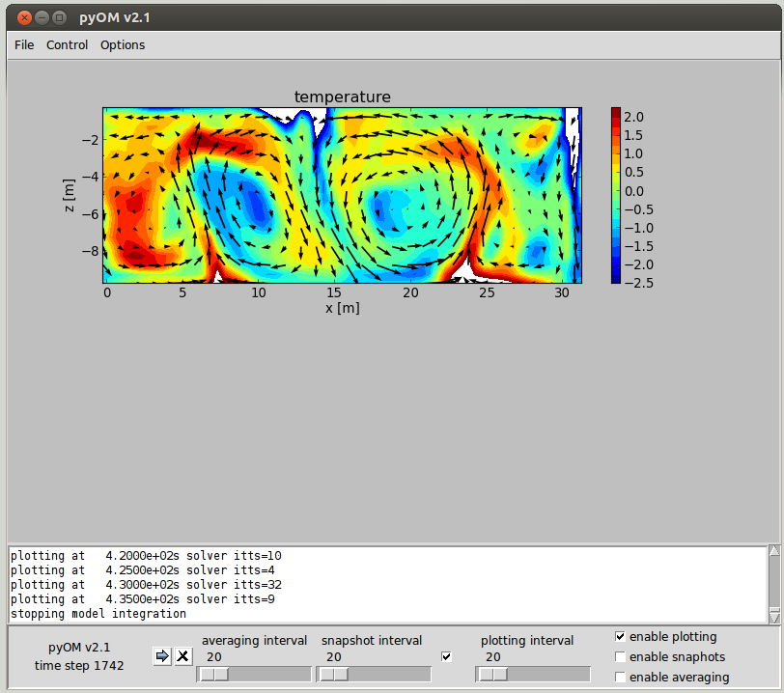Click the temperature colorbar legend
The width and height of the screenshot is (784, 693).
[x=616, y=195]
